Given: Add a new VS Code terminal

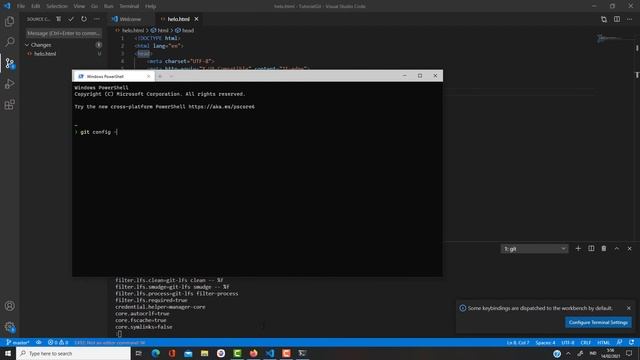Looking at the screenshot, I should tap(578, 249).
